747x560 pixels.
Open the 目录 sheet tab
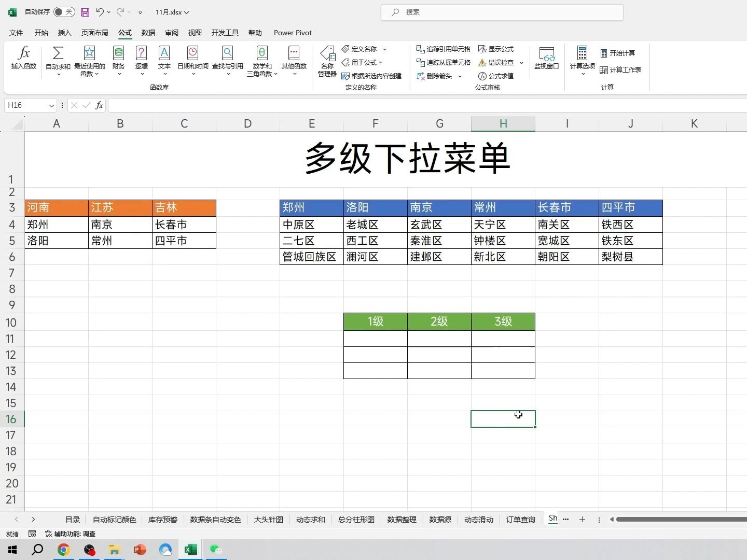pos(73,520)
